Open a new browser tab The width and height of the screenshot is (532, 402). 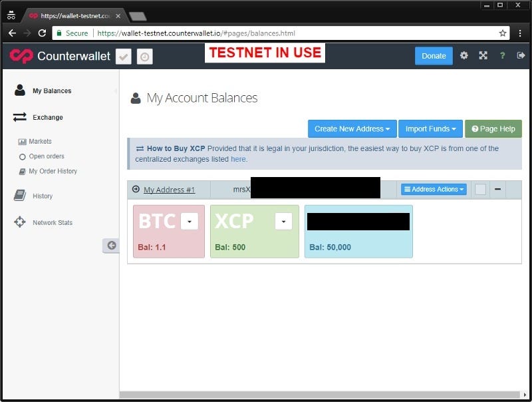click(138, 16)
